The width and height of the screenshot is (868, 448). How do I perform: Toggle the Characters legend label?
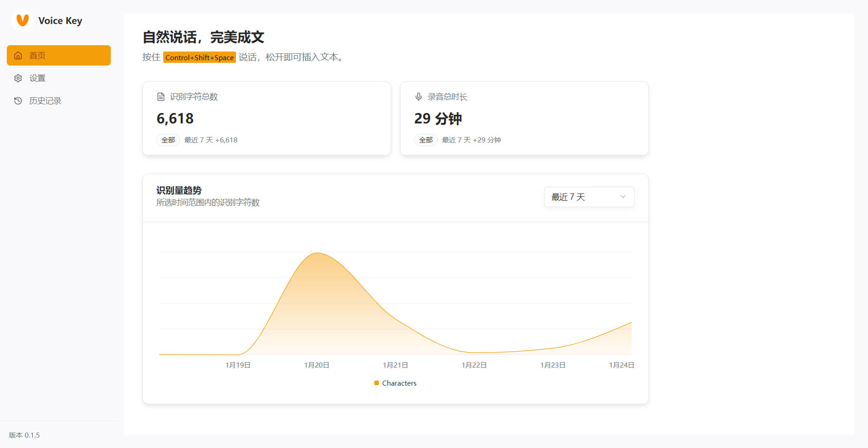click(x=399, y=383)
